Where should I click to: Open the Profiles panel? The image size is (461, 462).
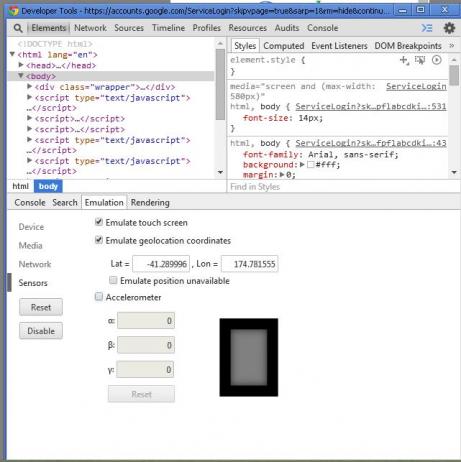coord(207,28)
